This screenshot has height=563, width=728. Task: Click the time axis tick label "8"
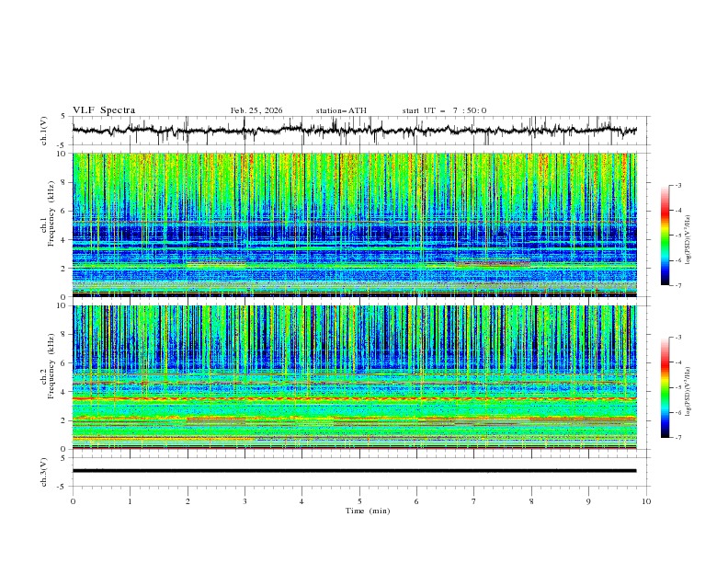531,501
